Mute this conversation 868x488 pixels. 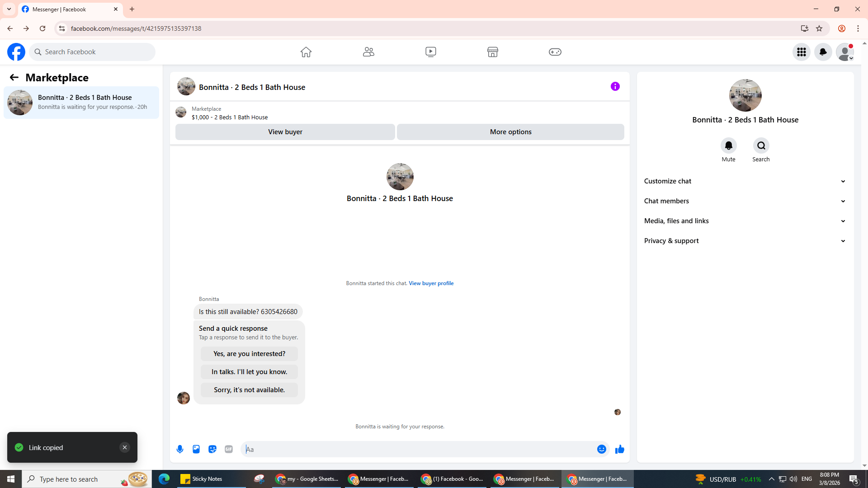[x=728, y=145]
